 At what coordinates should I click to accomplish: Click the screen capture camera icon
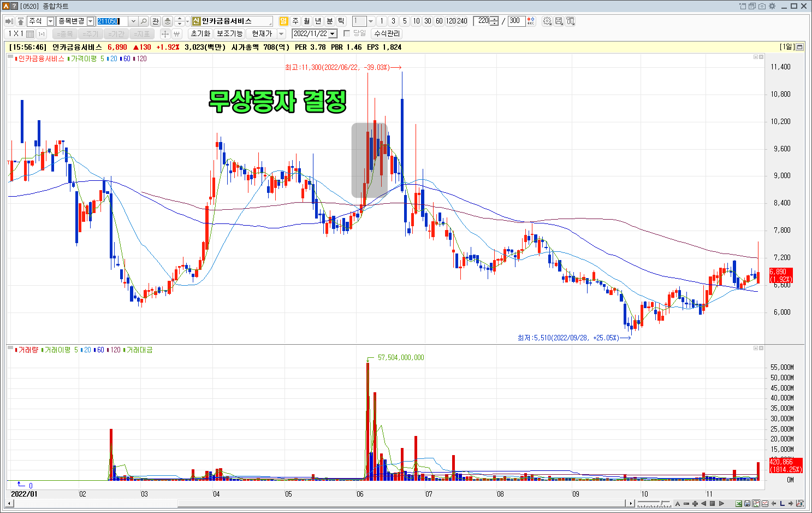point(762,6)
